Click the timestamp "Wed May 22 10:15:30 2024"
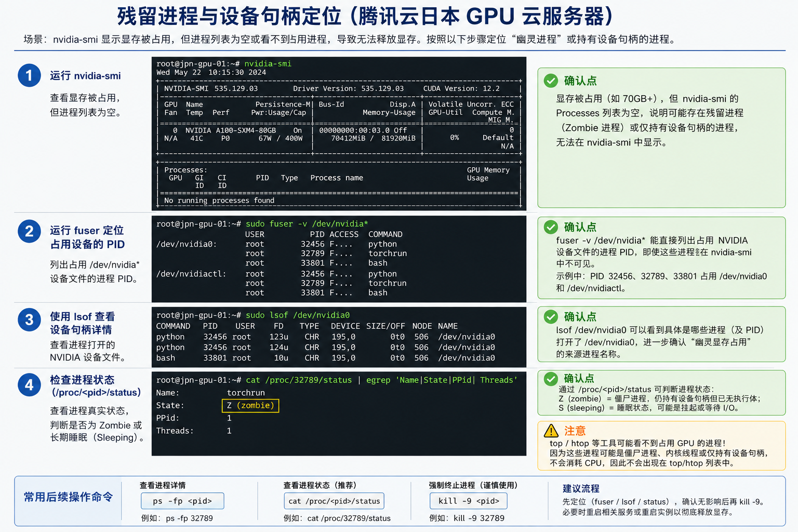This screenshot has height=532, width=798. [211, 72]
